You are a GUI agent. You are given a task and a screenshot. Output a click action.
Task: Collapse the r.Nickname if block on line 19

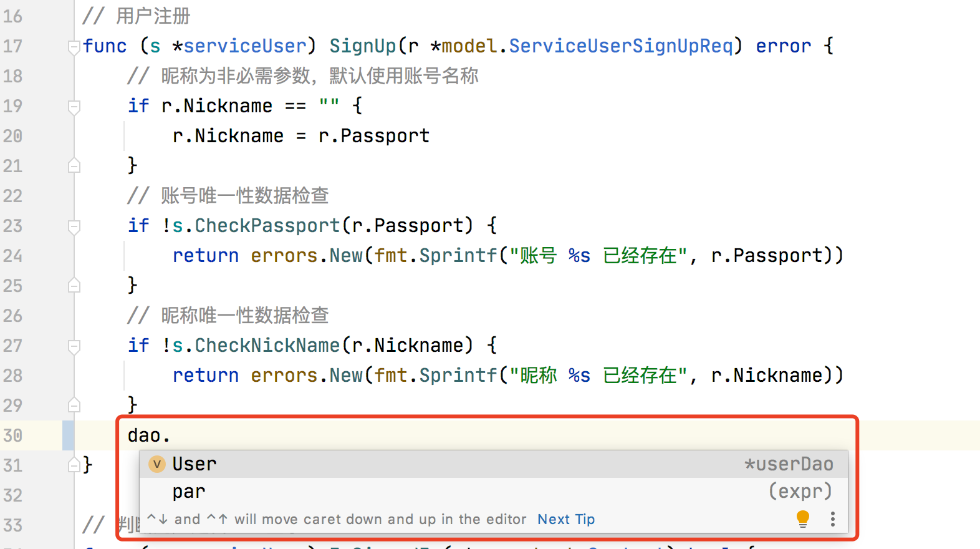(74, 107)
